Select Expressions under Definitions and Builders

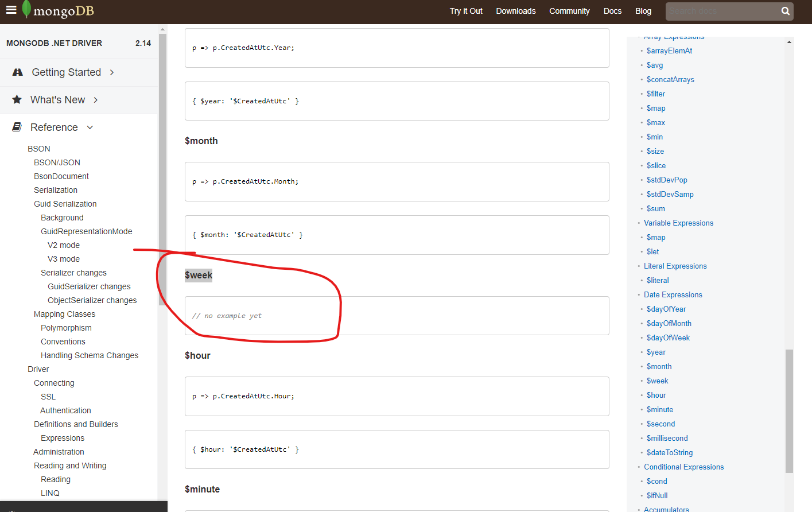(x=62, y=437)
